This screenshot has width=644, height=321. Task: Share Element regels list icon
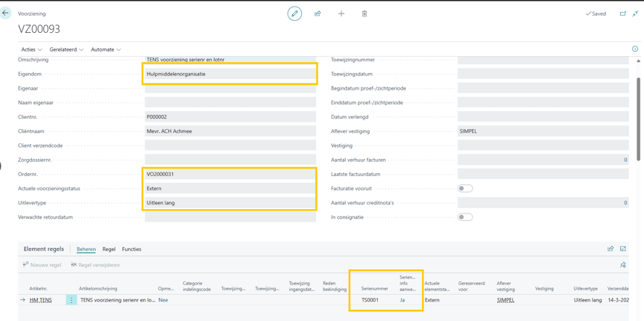click(610, 249)
